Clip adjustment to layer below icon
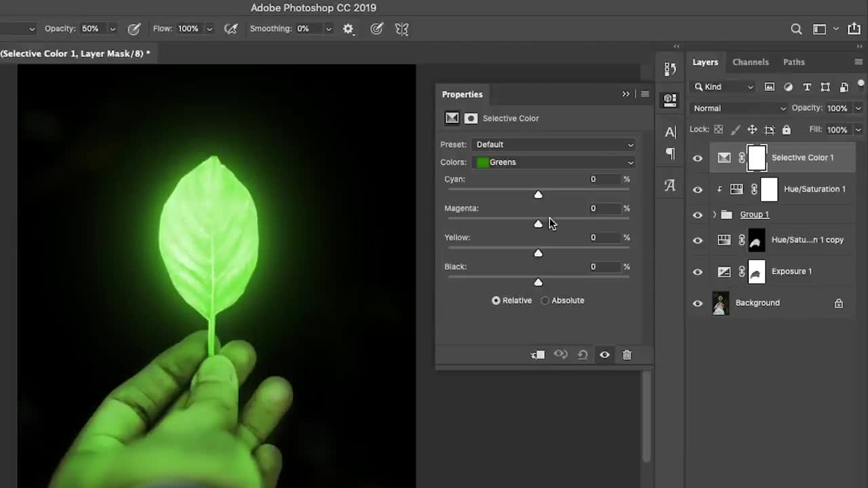 538,354
